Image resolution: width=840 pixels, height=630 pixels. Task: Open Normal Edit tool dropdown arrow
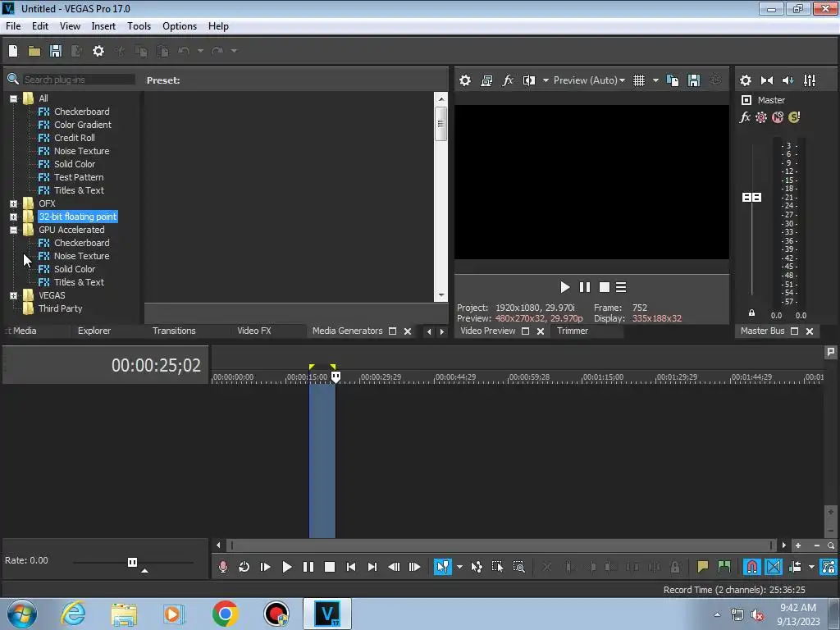[x=459, y=567]
